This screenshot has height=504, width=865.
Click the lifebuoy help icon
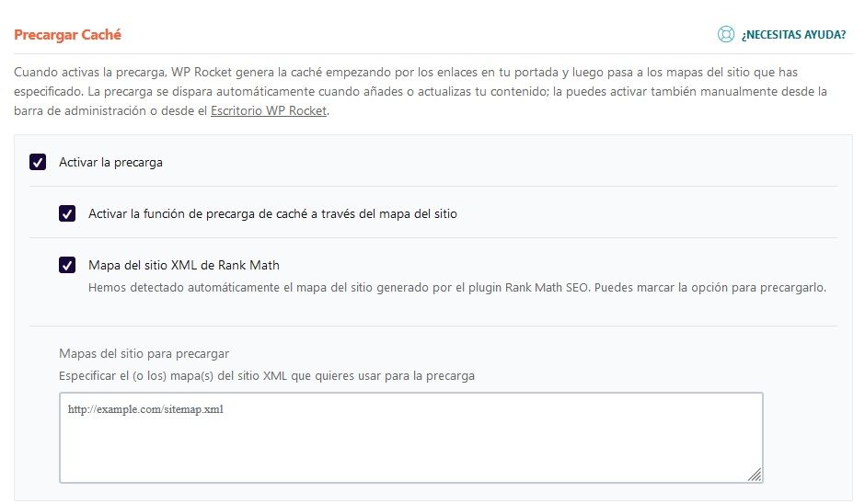click(725, 34)
